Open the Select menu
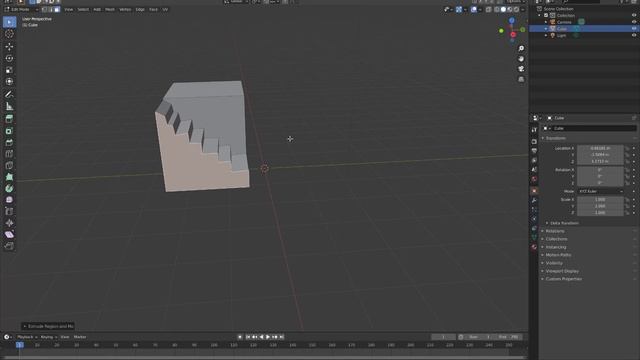640x360 pixels. click(83, 9)
